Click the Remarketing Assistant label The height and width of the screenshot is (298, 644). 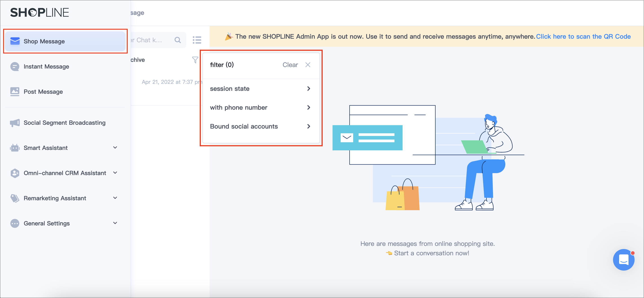click(55, 198)
